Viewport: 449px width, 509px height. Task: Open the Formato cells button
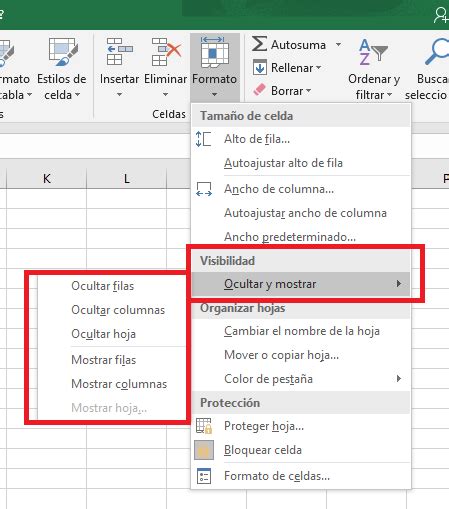[x=215, y=67]
